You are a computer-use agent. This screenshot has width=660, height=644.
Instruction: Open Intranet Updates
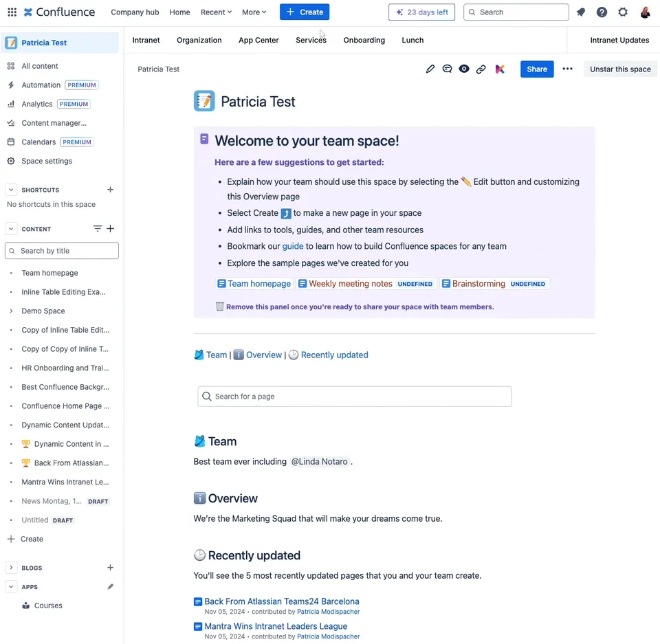point(619,40)
